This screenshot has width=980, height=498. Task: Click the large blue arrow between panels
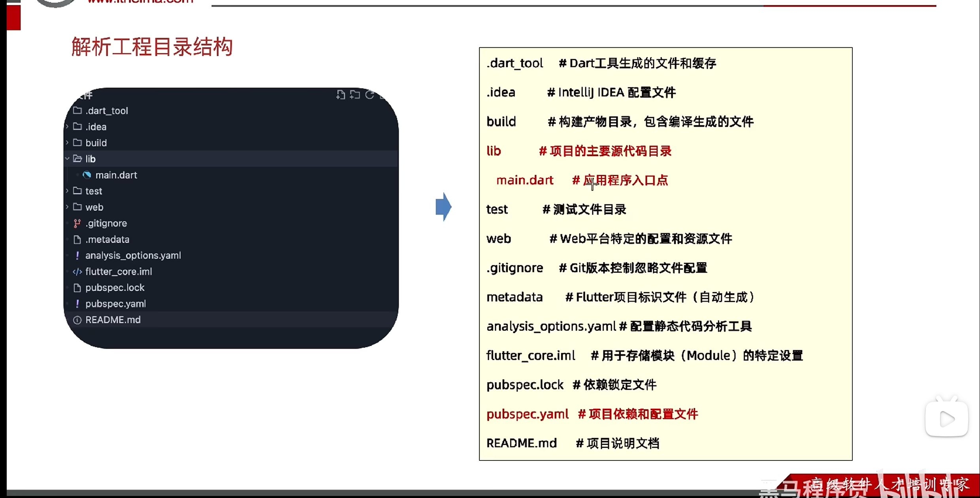coord(443,207)
